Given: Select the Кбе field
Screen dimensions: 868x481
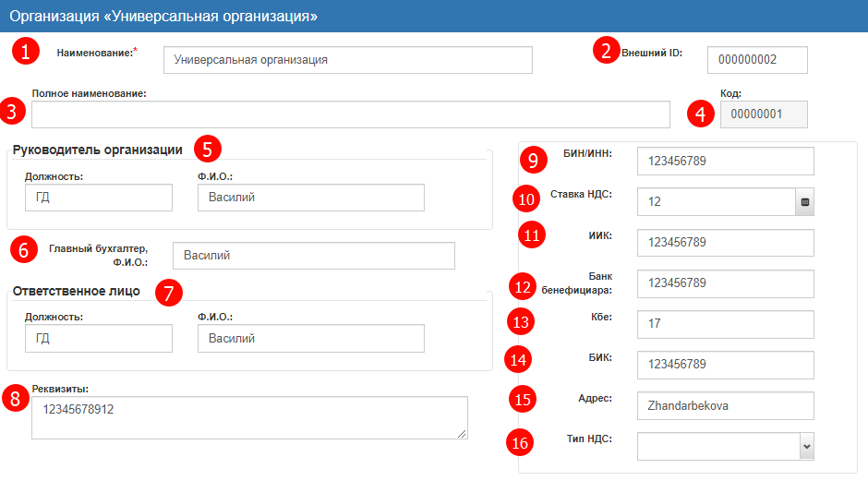Looking at the screenshot, I should pos(725,324).
